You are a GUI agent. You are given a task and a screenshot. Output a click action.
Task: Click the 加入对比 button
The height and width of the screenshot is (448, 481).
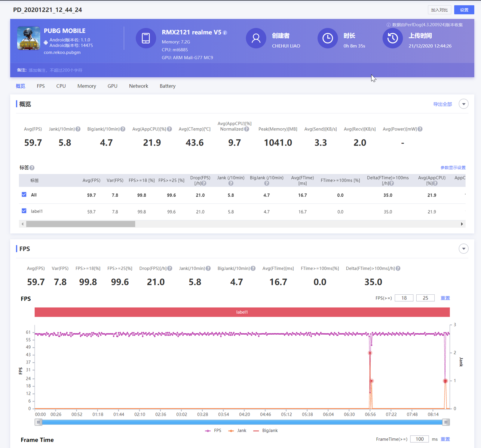(x=439, y=10)
